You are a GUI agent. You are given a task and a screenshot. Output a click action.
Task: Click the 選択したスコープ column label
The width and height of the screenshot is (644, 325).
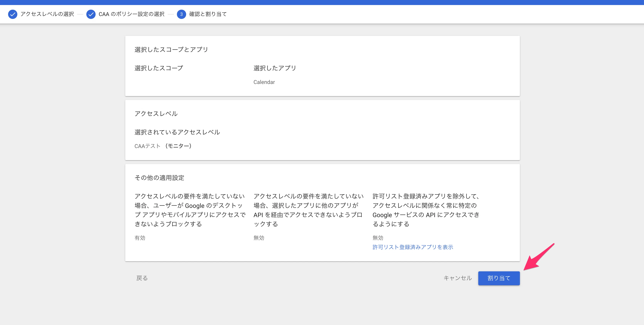[x=159, y=68]
